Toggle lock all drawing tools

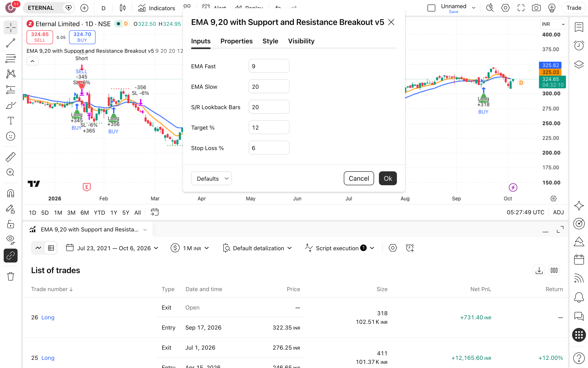coord(11,224)
